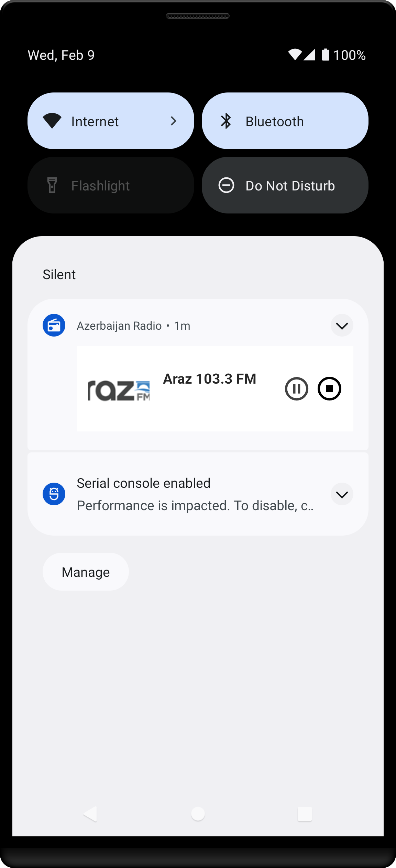Screen dimensions: 396x868
Task: Tap the flashlight torch icon
Action: (x=52, y=185)
